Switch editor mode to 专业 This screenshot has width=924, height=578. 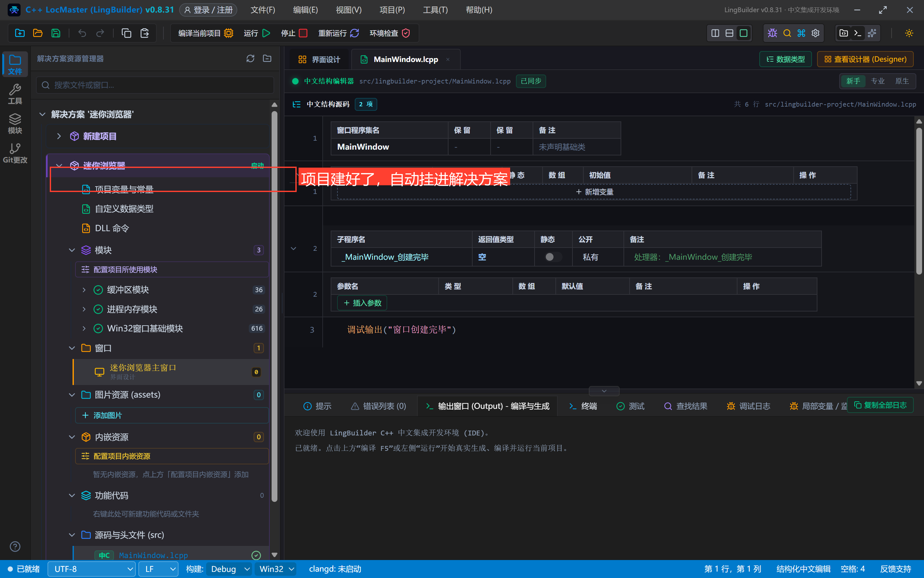pos(877,81)
